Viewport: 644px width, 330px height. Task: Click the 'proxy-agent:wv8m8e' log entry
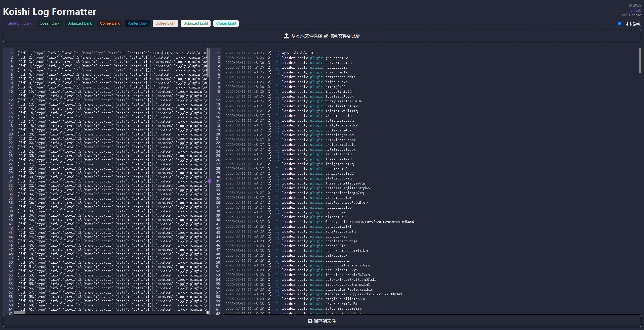(x=294, y=101)
